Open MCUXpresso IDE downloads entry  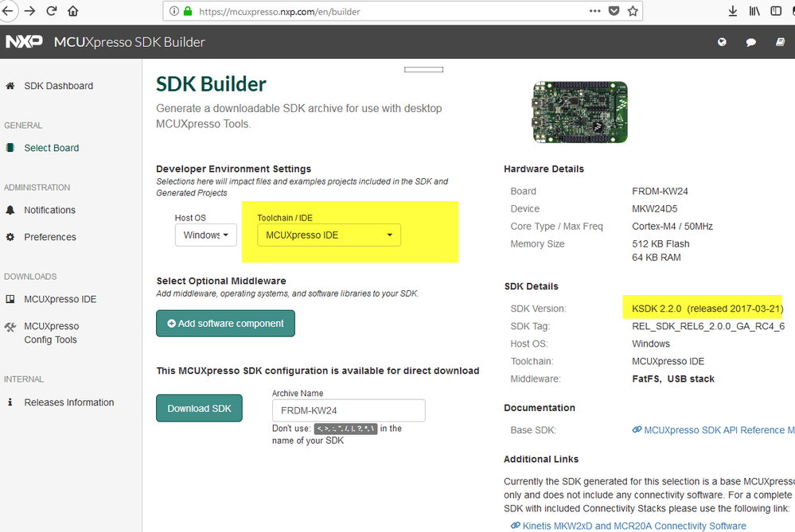point(60,299)
